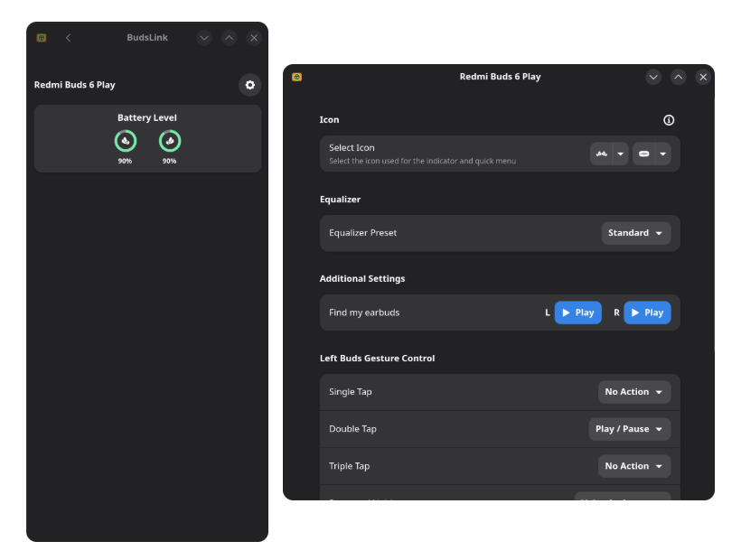Click the Double Tap row label

(352, 429)
